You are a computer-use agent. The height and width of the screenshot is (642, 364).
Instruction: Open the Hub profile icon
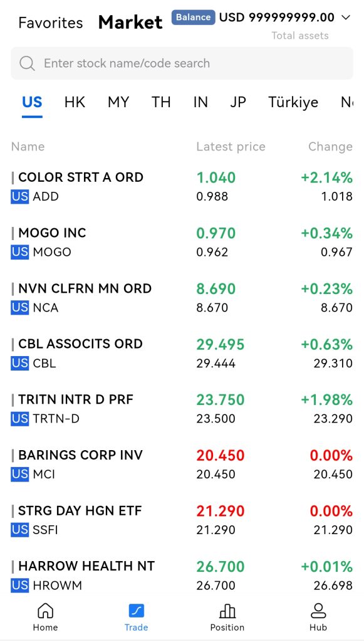pos(318,611)
